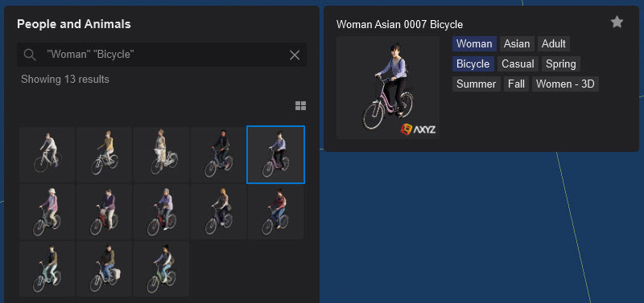Select first thumbnail, woman in white top
Image resolution: width=644 pixels, height=303 pixels.
[47, 154]
